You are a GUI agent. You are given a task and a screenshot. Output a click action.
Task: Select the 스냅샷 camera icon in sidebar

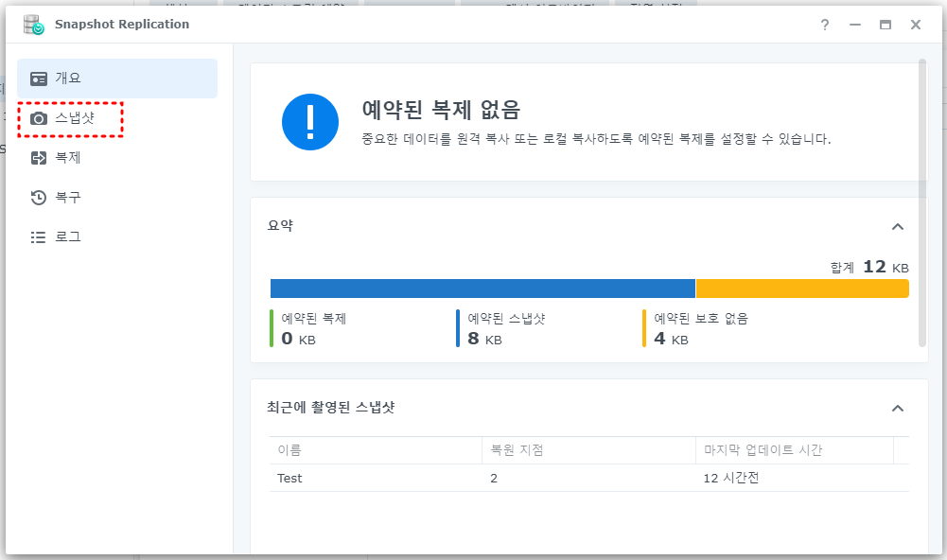point(40,117)
